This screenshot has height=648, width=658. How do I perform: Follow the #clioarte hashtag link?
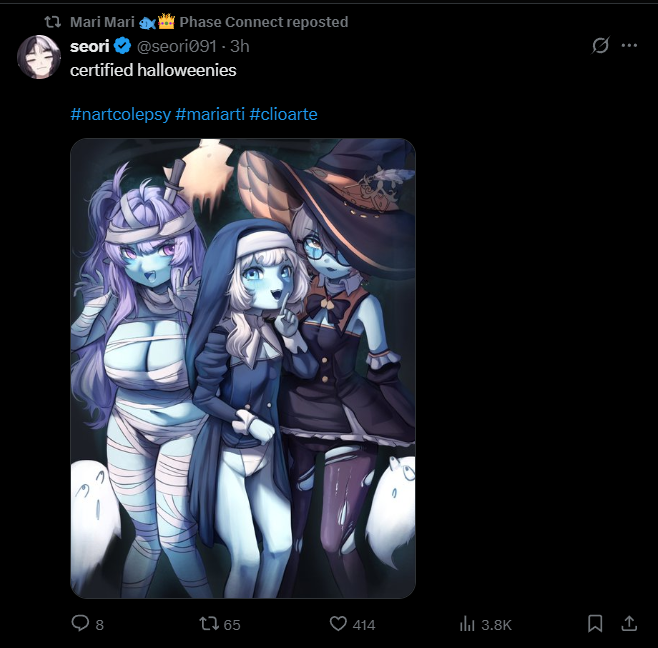click(283, 114)
